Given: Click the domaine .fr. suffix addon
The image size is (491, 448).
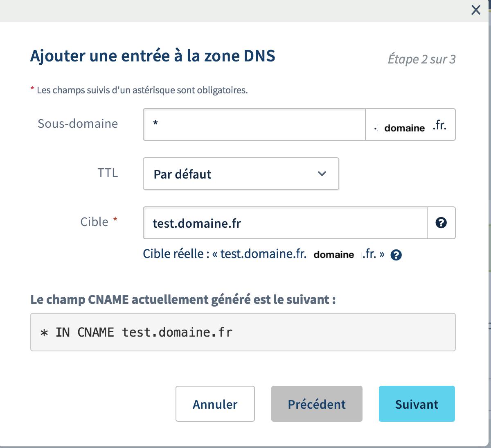Looking at the screenshot, I should point(410,124).
